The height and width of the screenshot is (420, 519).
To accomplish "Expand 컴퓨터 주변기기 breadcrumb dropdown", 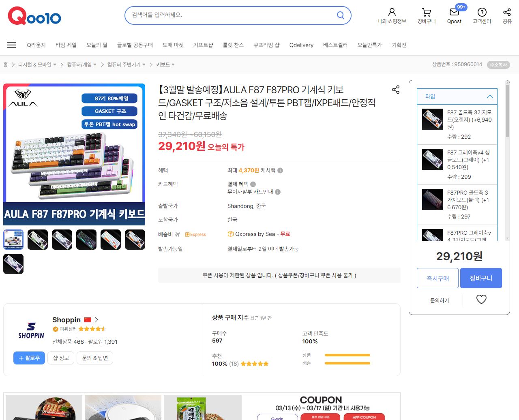I will (x=144, y=65).
